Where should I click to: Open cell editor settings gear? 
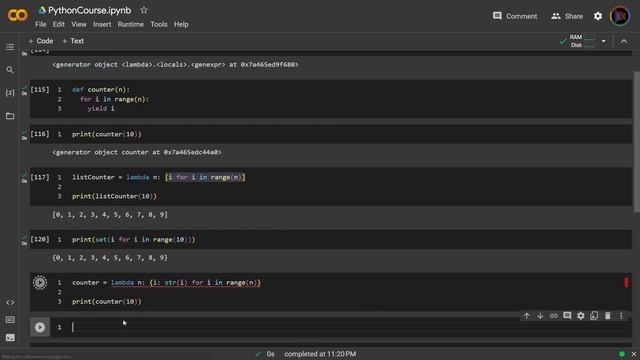click(580, 316)
